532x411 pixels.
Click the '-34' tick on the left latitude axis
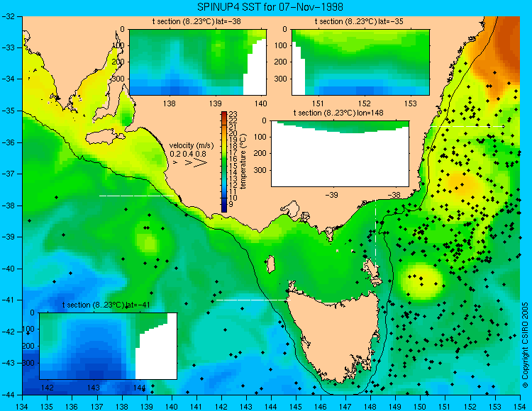pos(7,79)
